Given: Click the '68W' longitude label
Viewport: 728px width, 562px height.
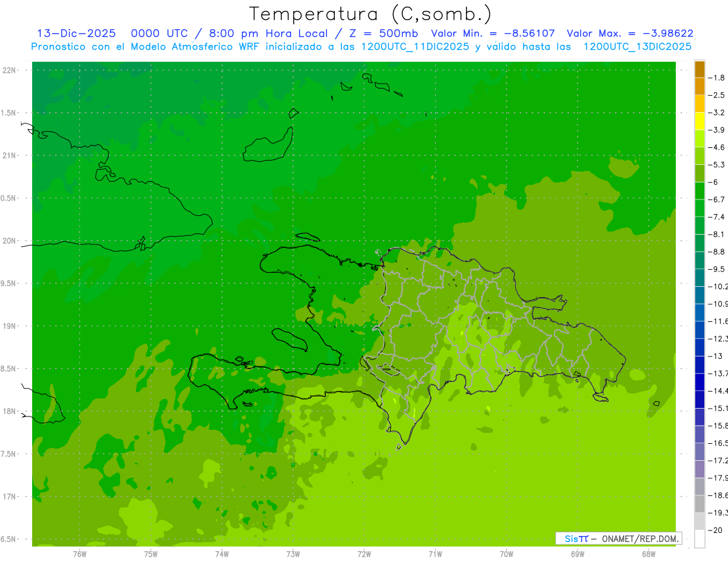Looking at the screenshot, I should tap(649, 554).
